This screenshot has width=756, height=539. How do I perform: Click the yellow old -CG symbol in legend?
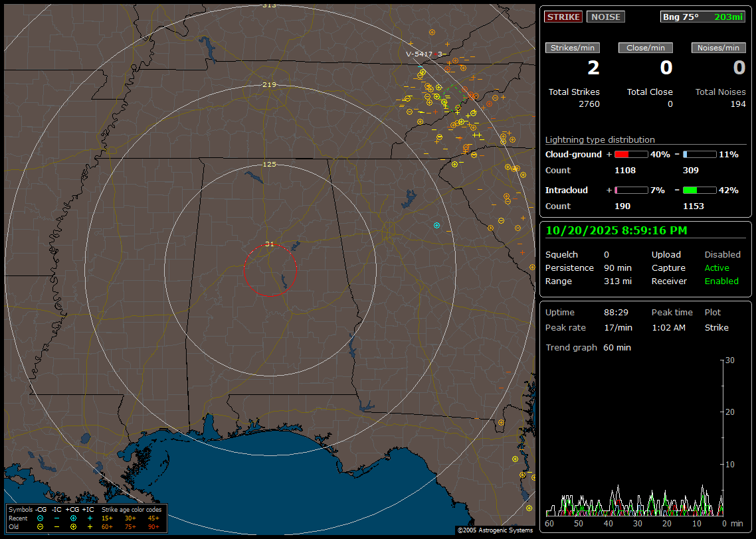(x=40, y=526)
